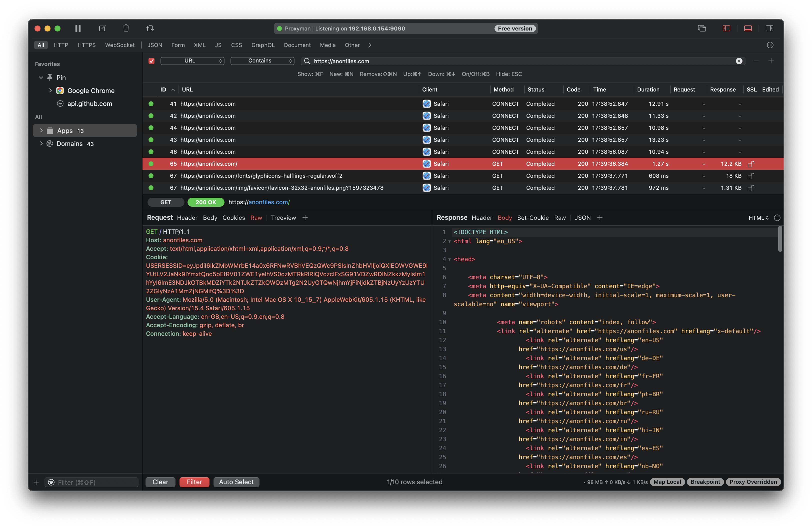This screenshot has height=528, width=812.
Task: Pause traffic recording with pause icon
Action: tap(78, 28)
